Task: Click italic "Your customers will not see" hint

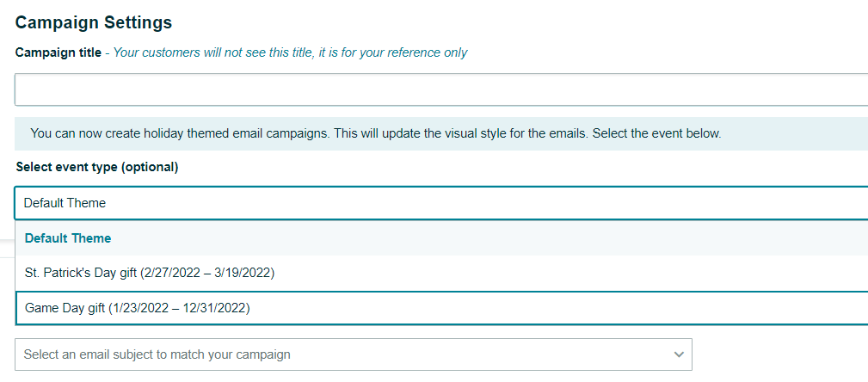Action: click(x=191, y=52)
